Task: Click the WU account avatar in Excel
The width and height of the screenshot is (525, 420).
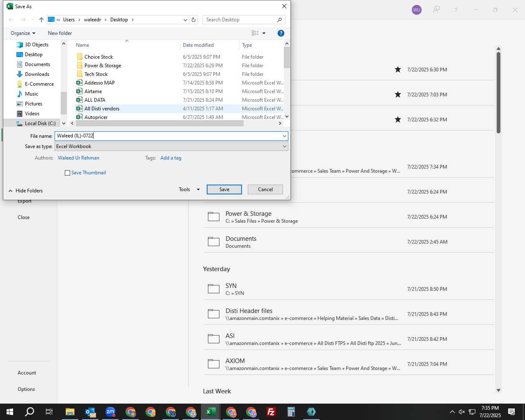Action: pos(417,10)
